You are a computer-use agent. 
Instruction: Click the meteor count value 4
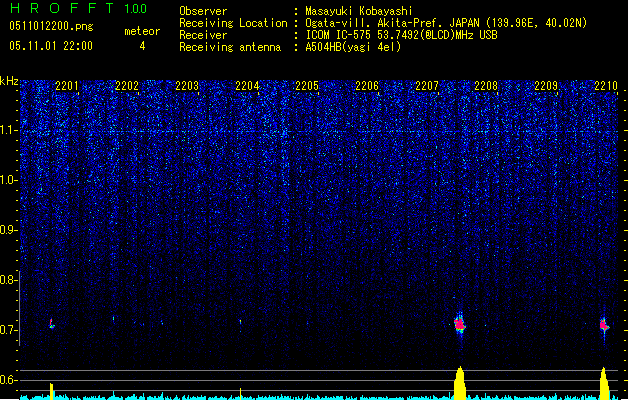point(142,46)
